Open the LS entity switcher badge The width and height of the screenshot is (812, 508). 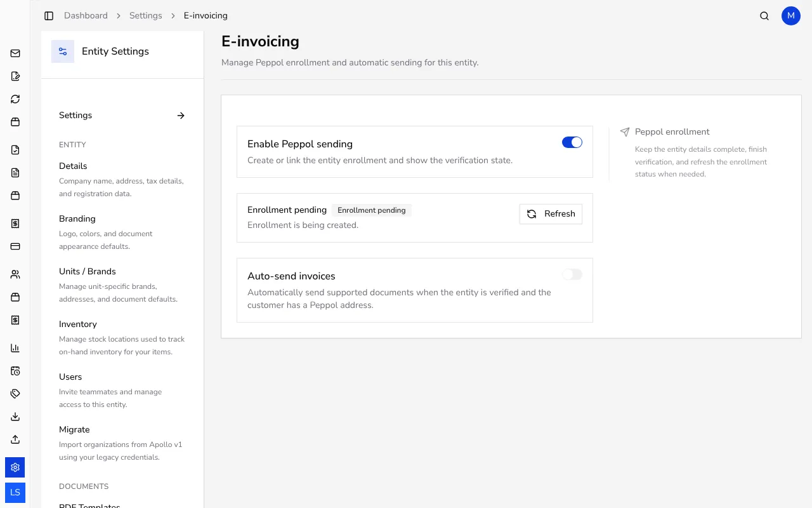(15, 493)
